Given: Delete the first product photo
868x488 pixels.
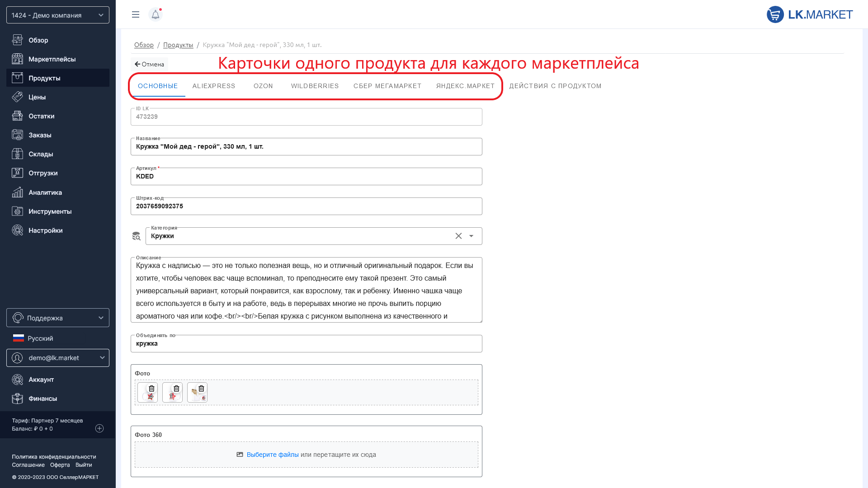Looking at the screenshot, I should [x=151, y=389].
